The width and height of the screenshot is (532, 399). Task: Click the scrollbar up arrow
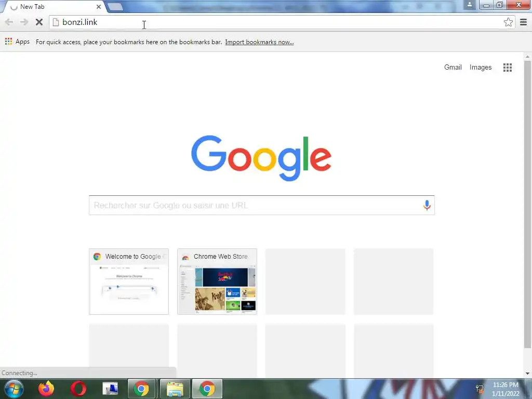[x=527, y=57]
